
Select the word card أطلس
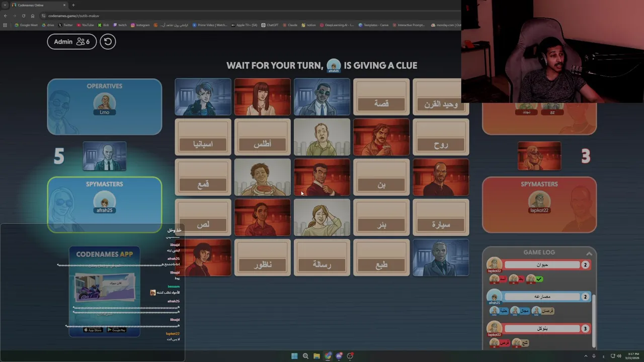[x=262, y=137]
